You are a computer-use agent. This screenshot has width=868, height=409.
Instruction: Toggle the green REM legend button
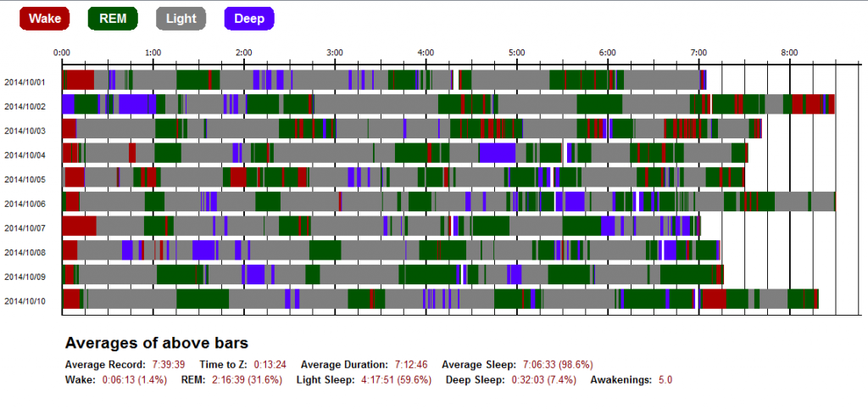[114, 19]
